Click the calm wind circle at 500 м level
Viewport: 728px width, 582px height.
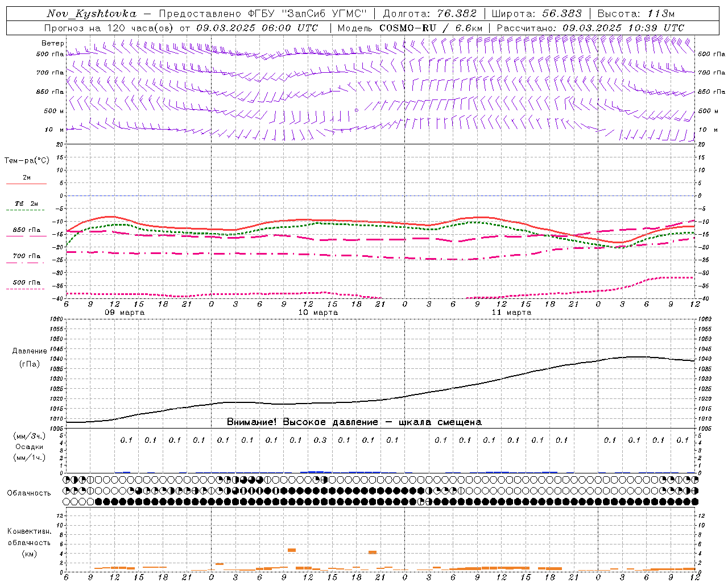click(357, 110)
